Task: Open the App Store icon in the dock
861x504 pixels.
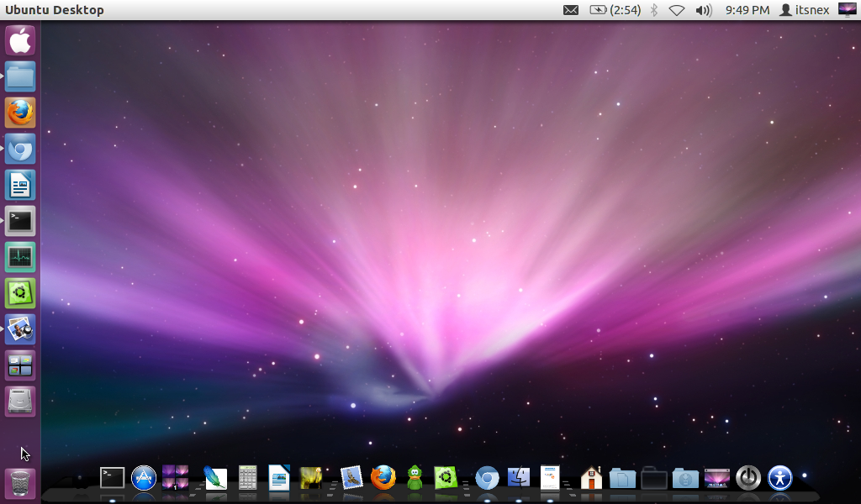Action: click(142, 479)
